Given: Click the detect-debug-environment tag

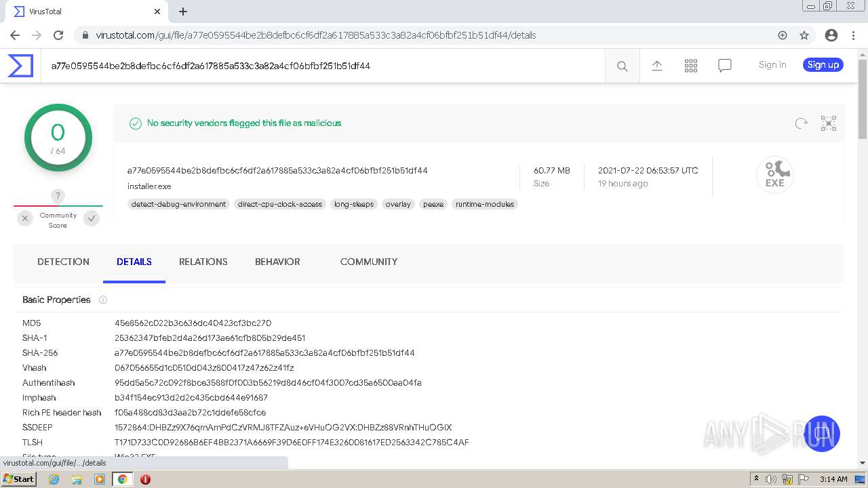Looking at the screenshot, I should coord(178,204).
